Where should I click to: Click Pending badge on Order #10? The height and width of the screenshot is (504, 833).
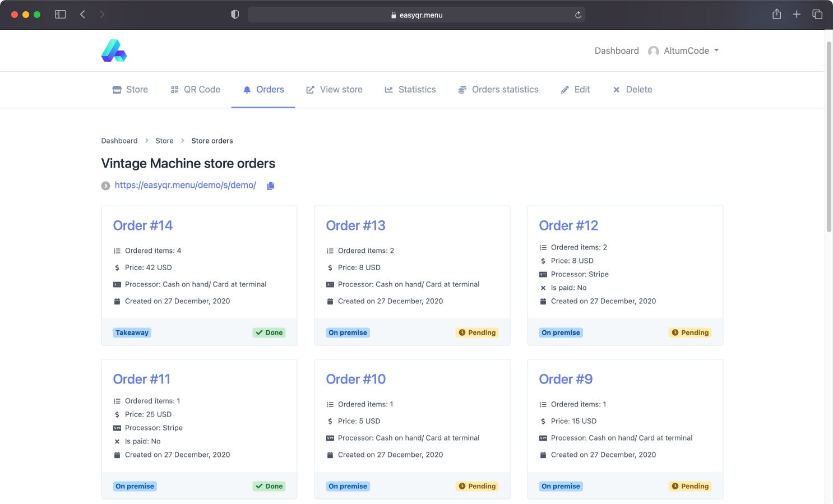tap(477, 486)
